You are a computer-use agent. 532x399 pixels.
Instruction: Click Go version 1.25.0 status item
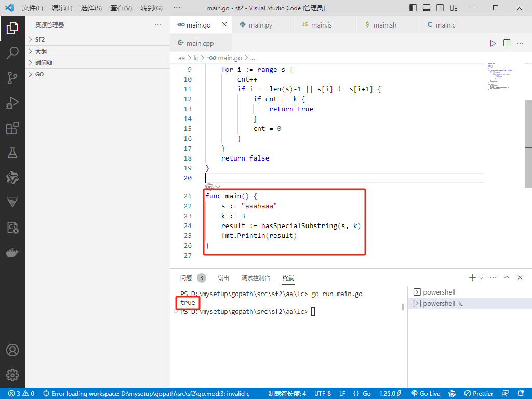point(390,394)
